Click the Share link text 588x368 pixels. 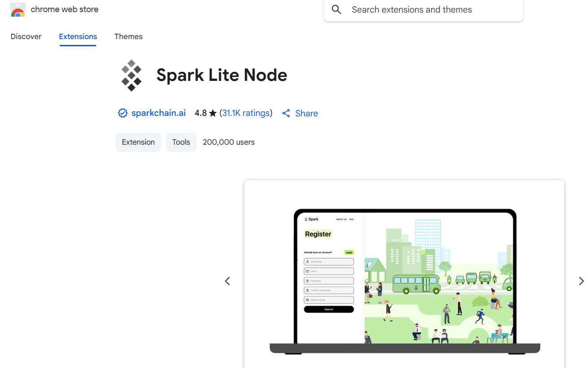pyautogui.click(x=307, y=114)
